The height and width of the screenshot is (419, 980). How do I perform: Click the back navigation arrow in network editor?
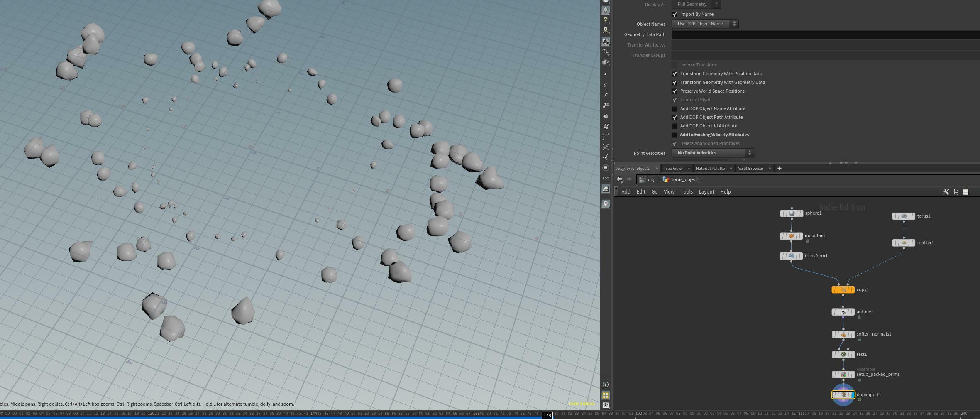coord(619,179)
